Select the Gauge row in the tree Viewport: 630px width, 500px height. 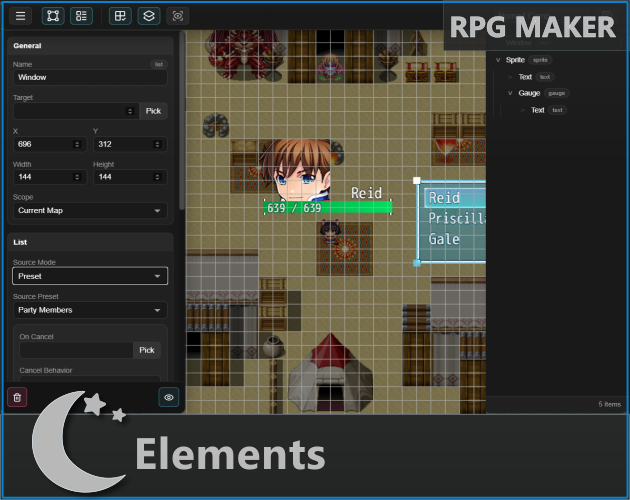tap(557, 93)
